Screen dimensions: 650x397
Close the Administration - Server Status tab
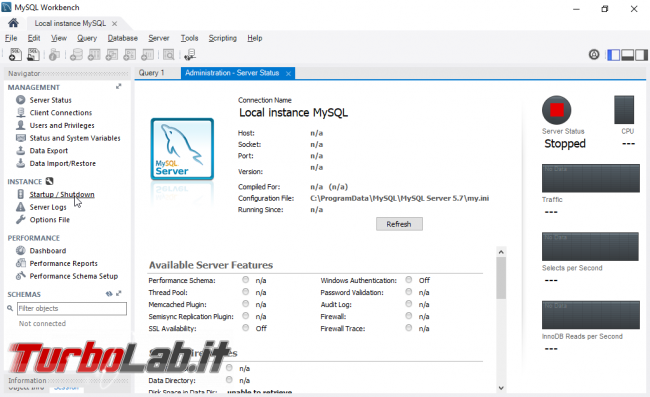(x=288, y=73)
